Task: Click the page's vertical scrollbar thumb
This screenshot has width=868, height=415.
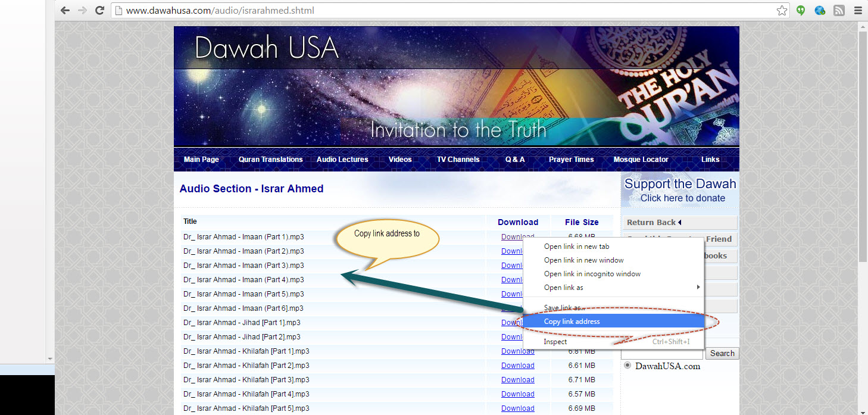Action: (x=863, y=146)
